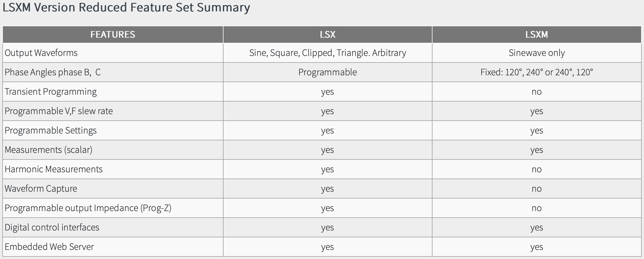Click the Programmable cell under LSX
The height and width of the screenshot is (259, 644).
(x=327, y=72)
